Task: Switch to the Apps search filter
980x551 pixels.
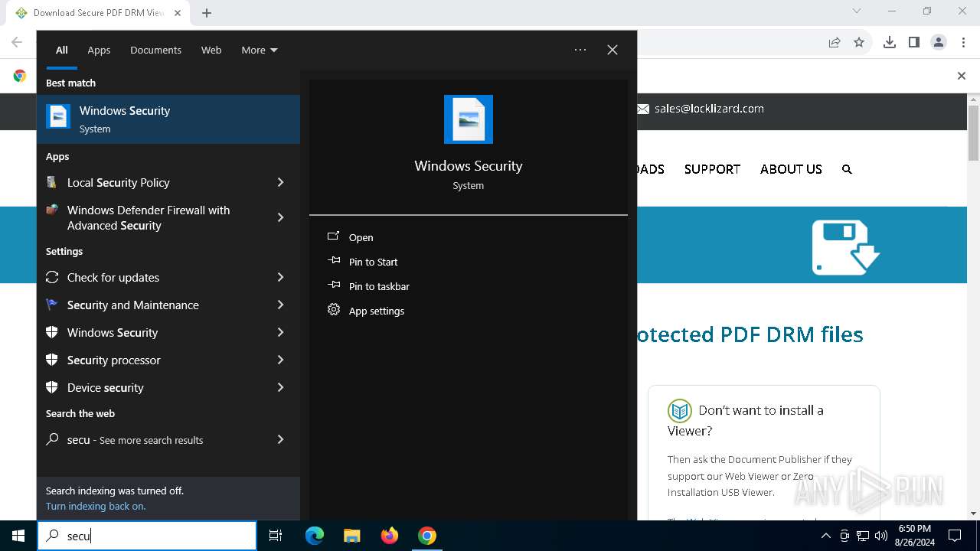Action: point(99,50)
